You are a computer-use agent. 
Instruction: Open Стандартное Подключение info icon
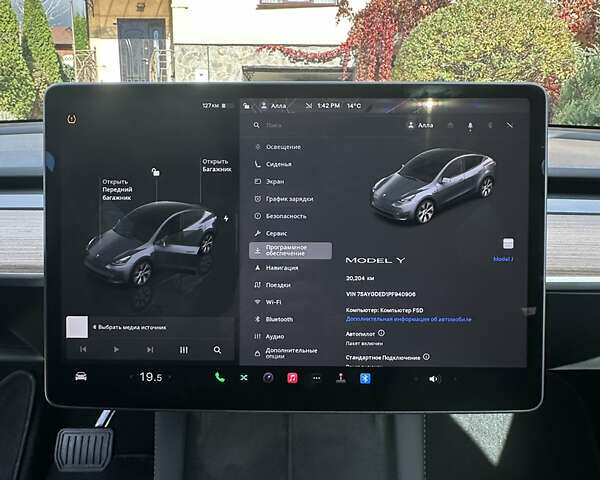426,357
